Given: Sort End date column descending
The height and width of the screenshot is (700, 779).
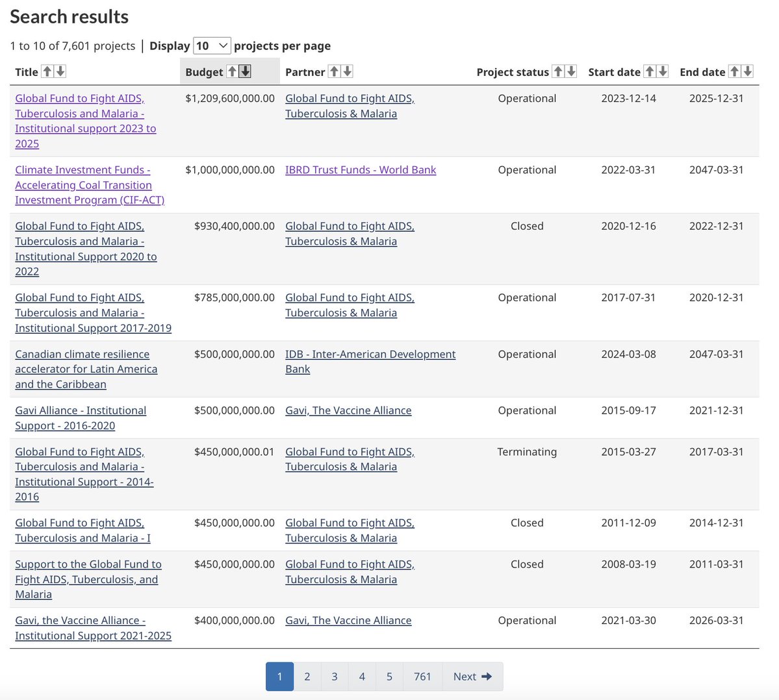Looking at the screenshot, I should click(x=748, y=71).
